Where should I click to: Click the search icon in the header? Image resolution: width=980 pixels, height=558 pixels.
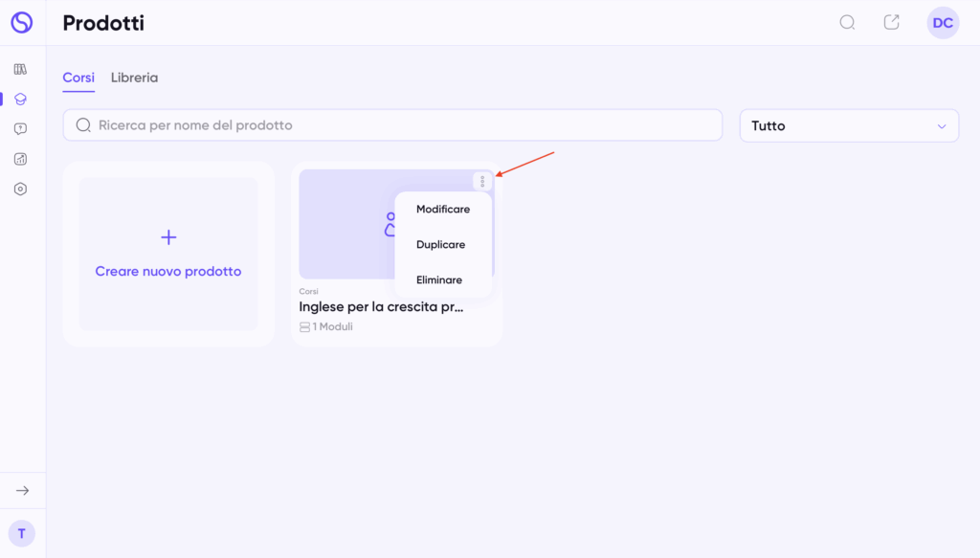[847, 22]
